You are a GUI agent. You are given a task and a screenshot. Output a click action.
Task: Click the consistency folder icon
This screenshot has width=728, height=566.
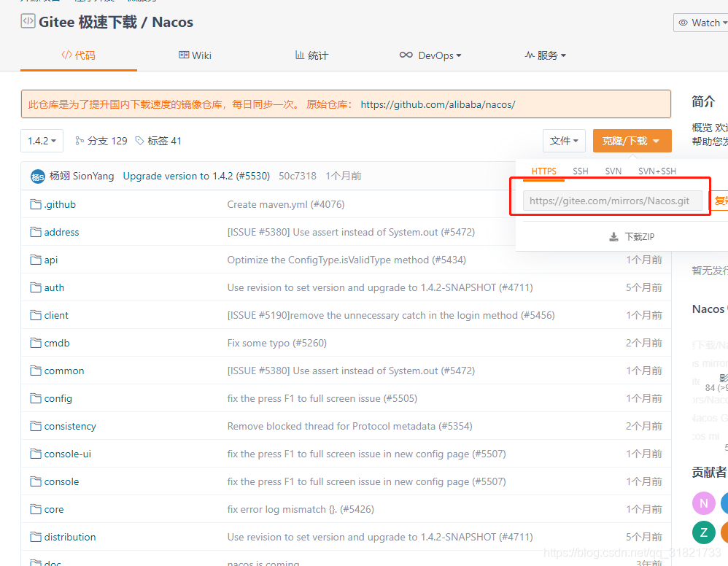[36, 426]
